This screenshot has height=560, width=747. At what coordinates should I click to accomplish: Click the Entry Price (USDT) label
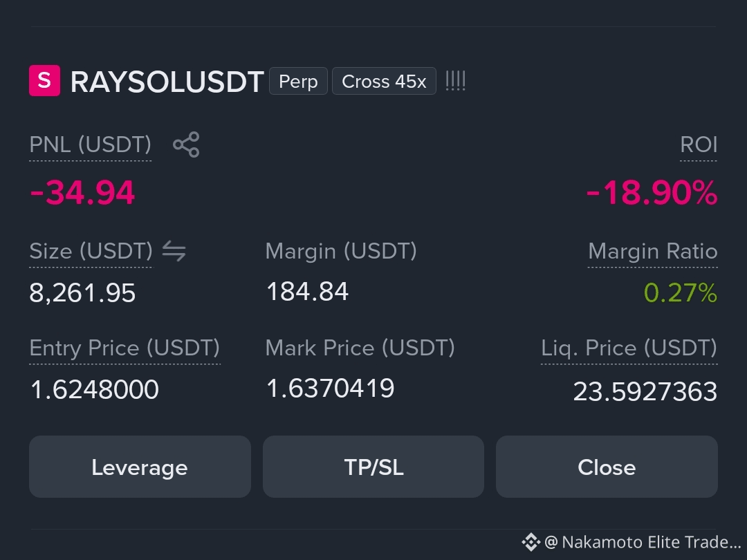tap(124, 348)
